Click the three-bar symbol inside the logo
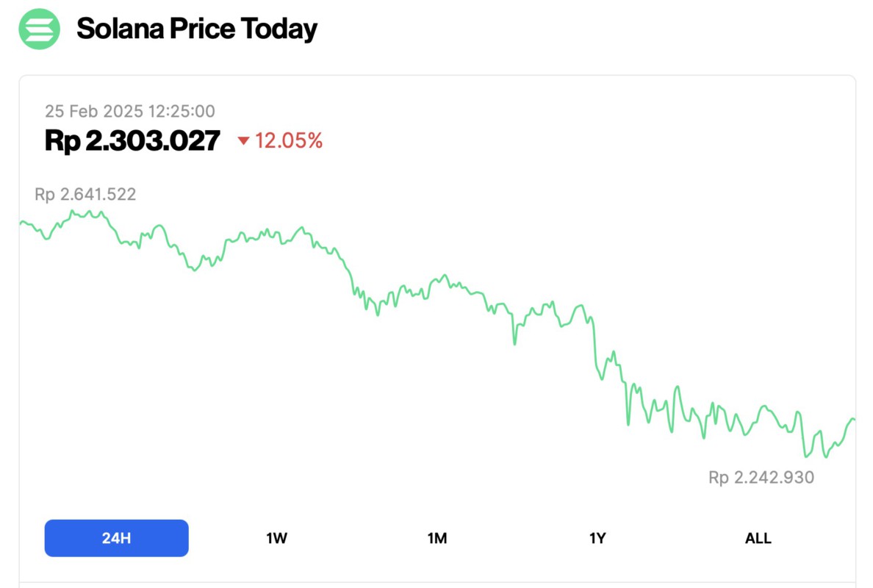This screenshot has width=873, height=588. (38, 29)
